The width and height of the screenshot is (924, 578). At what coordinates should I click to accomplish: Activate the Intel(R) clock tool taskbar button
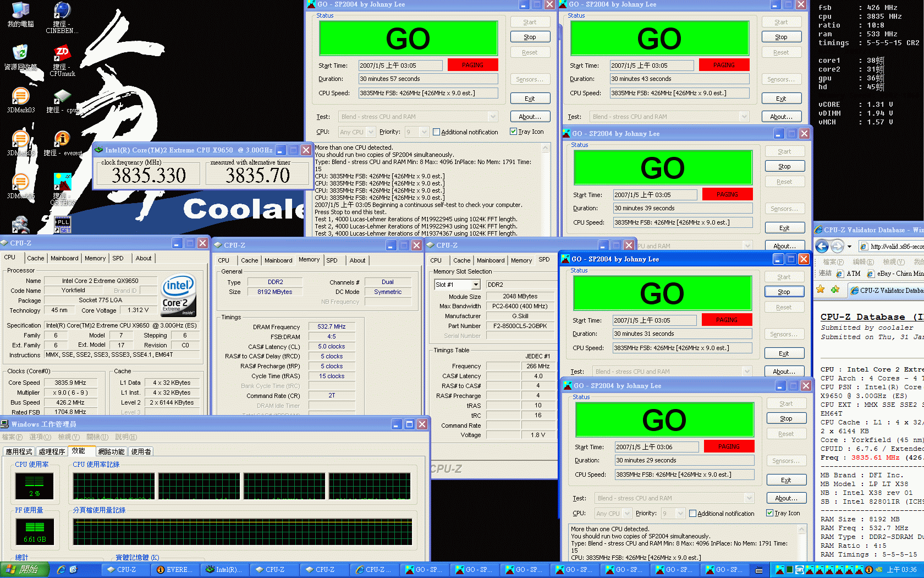pos(224,570)
